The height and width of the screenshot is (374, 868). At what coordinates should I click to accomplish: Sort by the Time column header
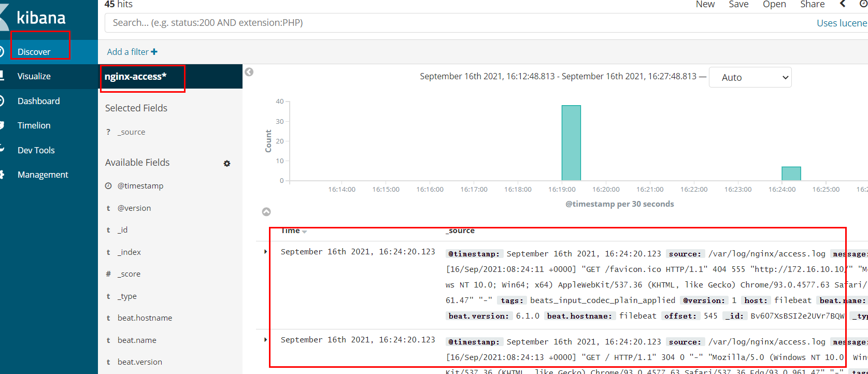[x=294, y=231]
